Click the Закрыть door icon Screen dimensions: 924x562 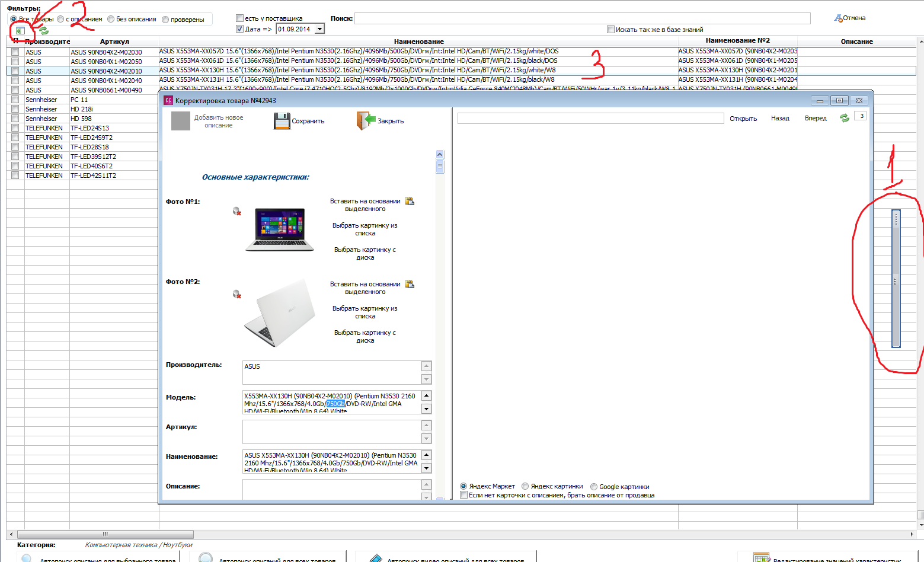366,120
